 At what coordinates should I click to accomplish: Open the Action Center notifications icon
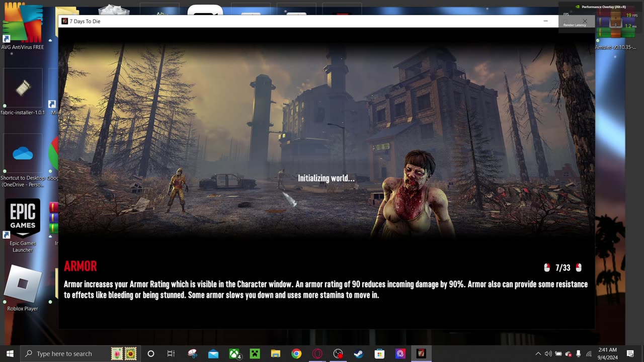tap(630, 353)
